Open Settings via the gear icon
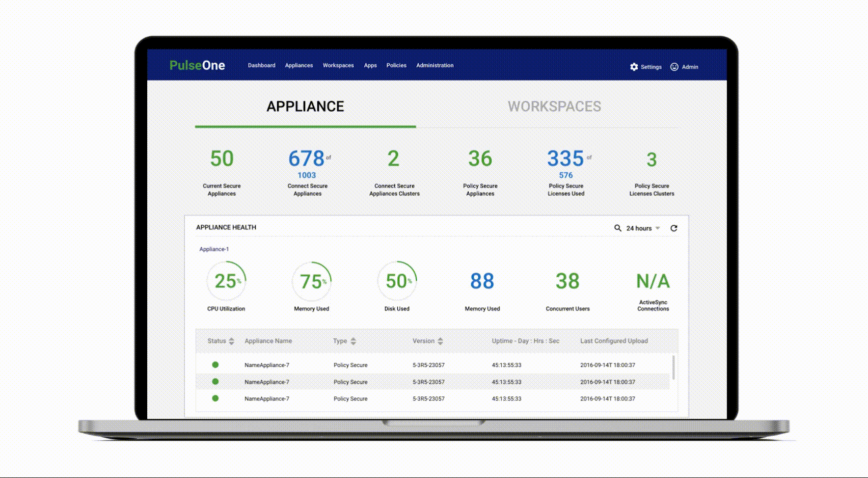This screenshot has width=868, height=478. click(634, 67)
